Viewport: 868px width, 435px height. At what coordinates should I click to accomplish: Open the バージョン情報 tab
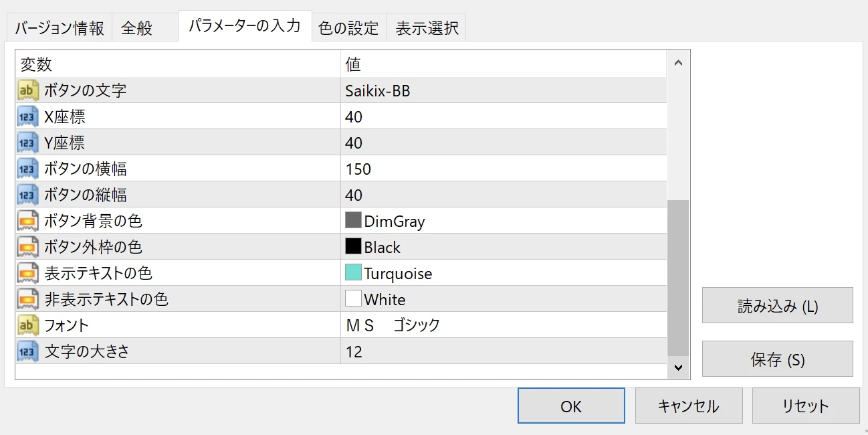pos(58,27)
